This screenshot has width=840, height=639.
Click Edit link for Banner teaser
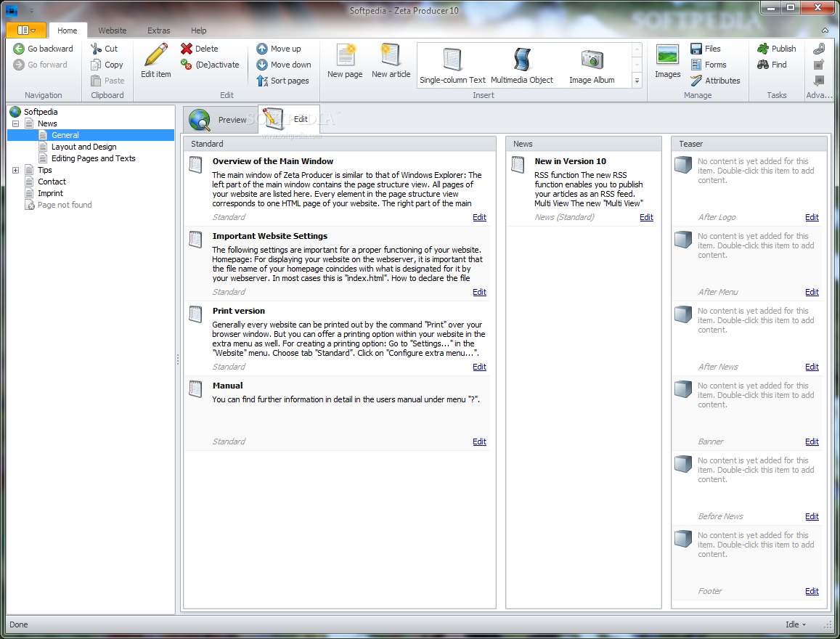click(x=812, y=441)
